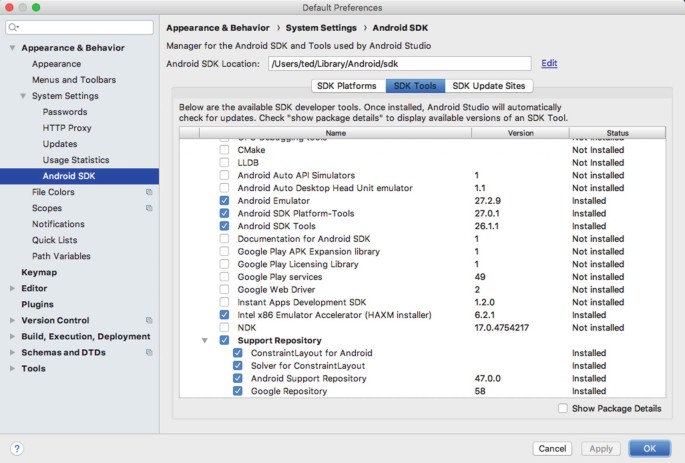This screenshot has height=463, width=685.
Task: Click the project-level icon beside Schemas and DTDs
Action: coord(148,352)
